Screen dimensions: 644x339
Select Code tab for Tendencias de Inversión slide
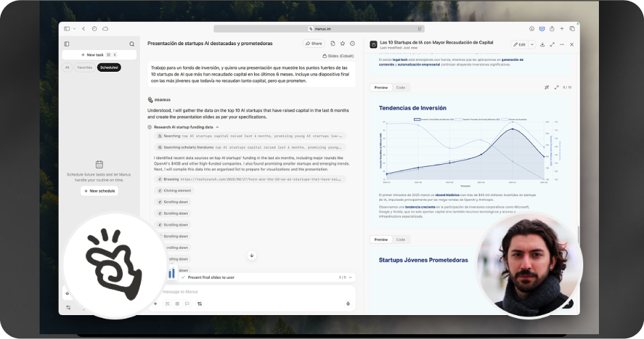(x=400, y=87)
